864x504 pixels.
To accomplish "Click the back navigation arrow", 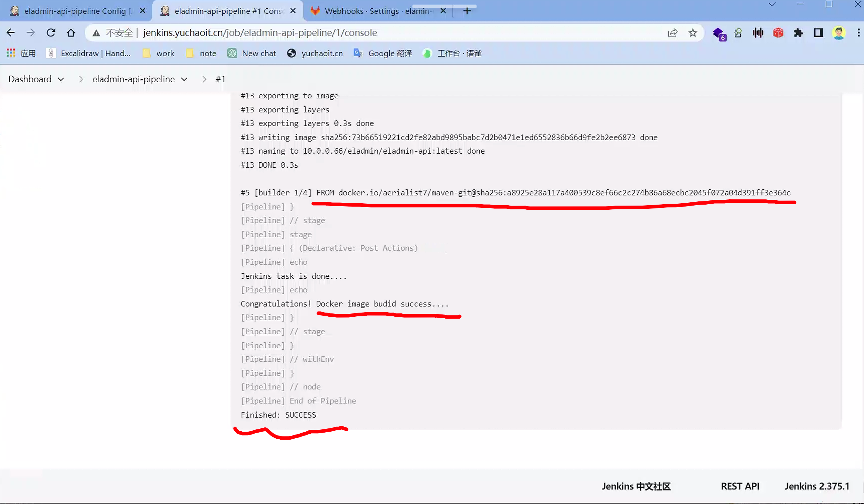I will click(x=11, y=33).
